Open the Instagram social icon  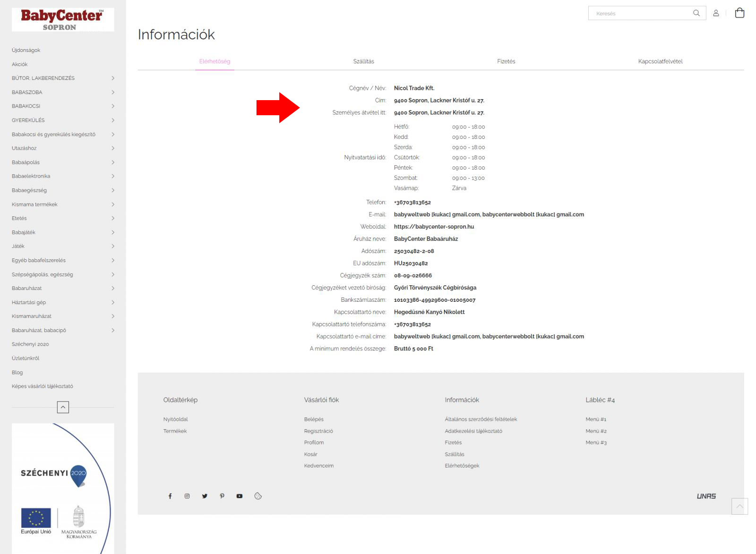187,496
